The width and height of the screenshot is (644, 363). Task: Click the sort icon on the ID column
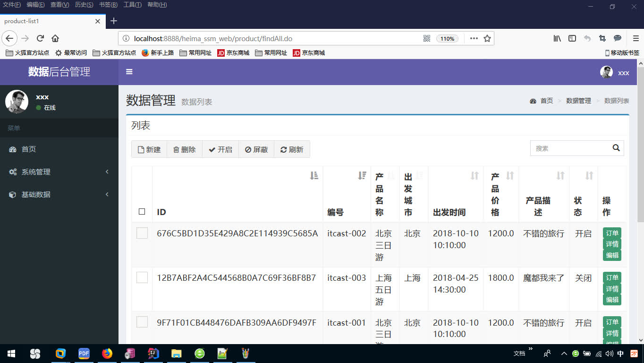click(x=314, y=175)
